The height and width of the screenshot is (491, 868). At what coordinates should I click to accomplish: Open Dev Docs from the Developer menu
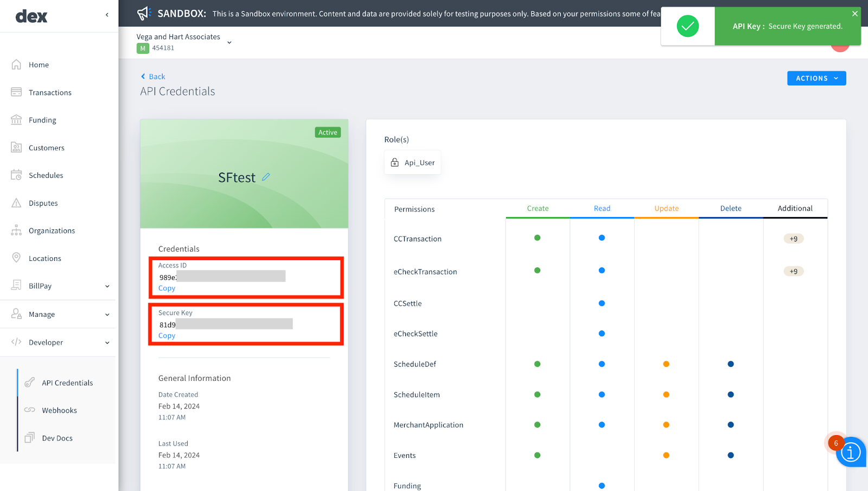(56, 438)
